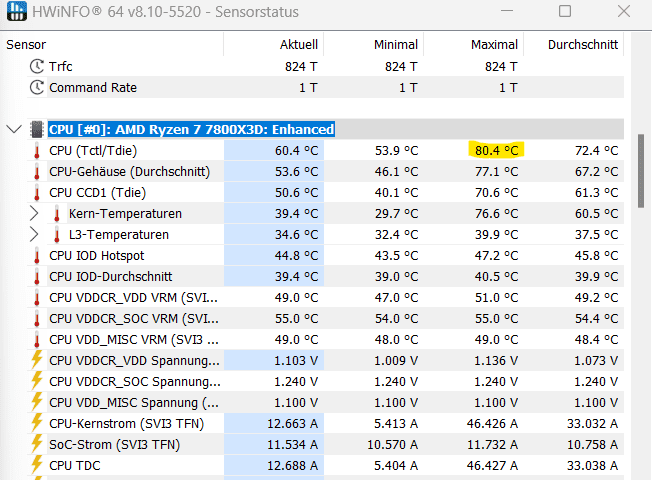Select the CPU VDDCR_VDD Spannung row label
652x480 pixels.
click(x=134, y=361)
